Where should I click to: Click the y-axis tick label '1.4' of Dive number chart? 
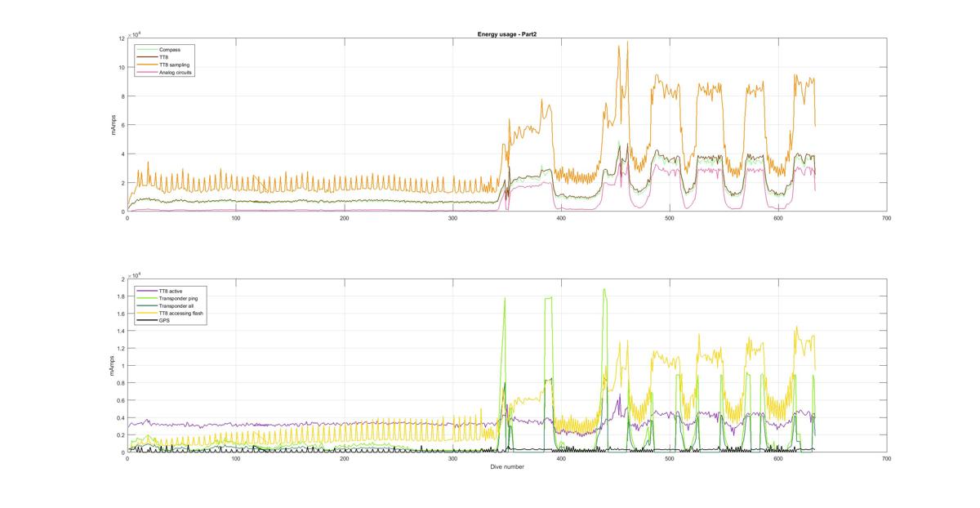[x=120, y=331]
